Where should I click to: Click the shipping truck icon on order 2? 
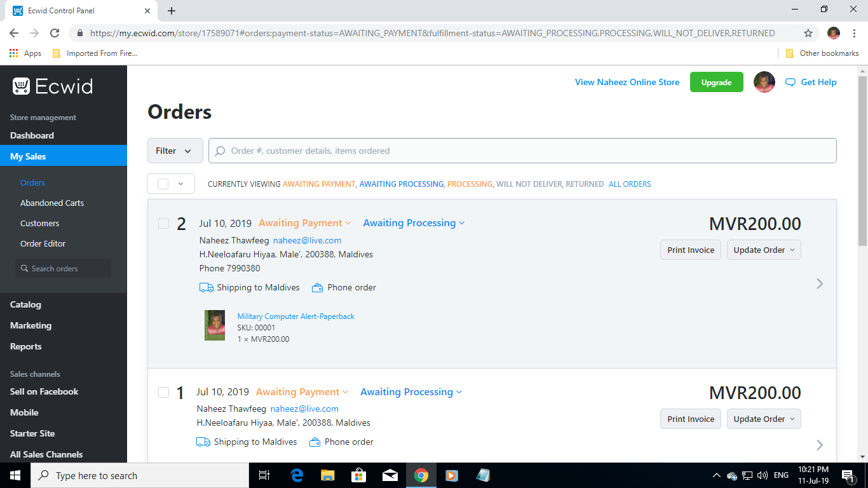tap(206, 287)
